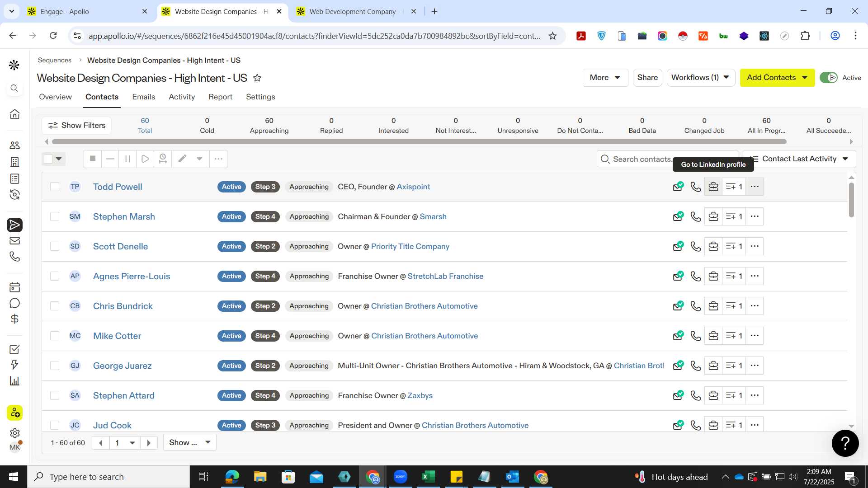Open the Show rows dropdown

click(189, 442)
